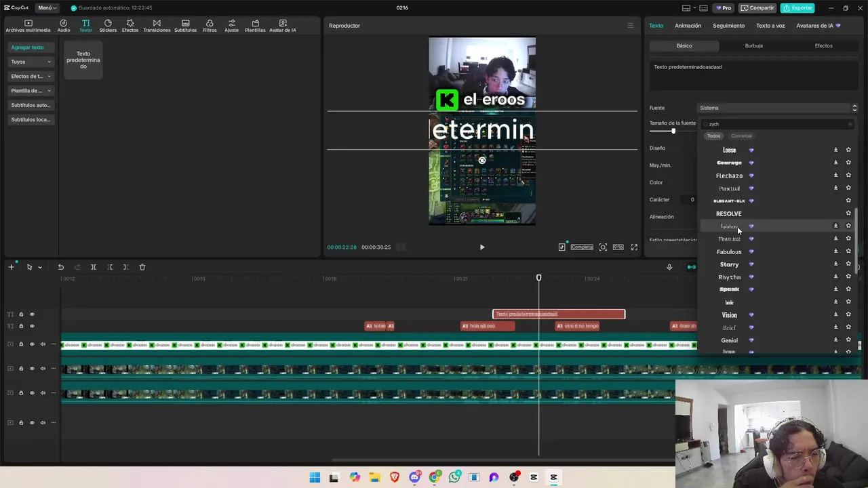Switch to the Texto a voz tab
This screenshot has width=868, height=488.
(770, 26)
